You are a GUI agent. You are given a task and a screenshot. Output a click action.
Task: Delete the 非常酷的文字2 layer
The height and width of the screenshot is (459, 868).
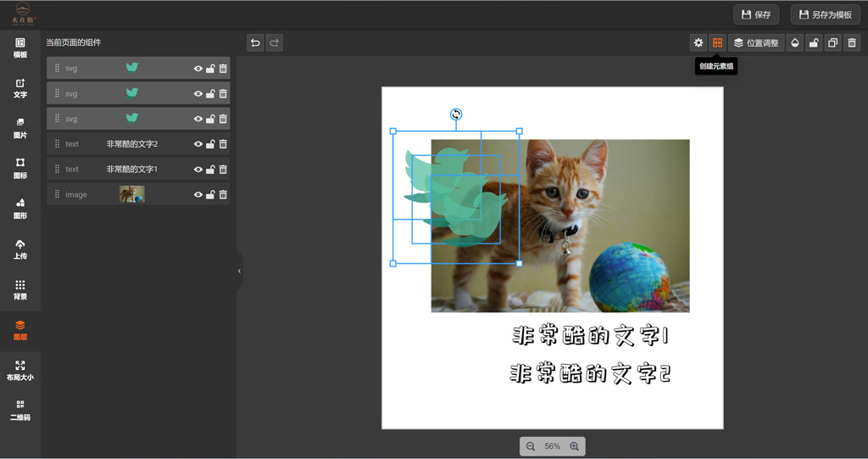click(223, 144)
